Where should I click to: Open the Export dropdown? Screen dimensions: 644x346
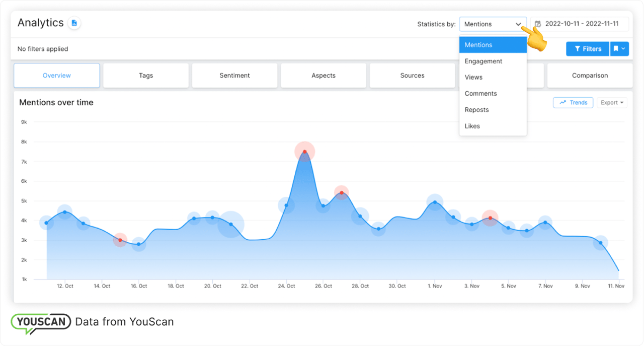pyautogui.click(x=612, y=102)
